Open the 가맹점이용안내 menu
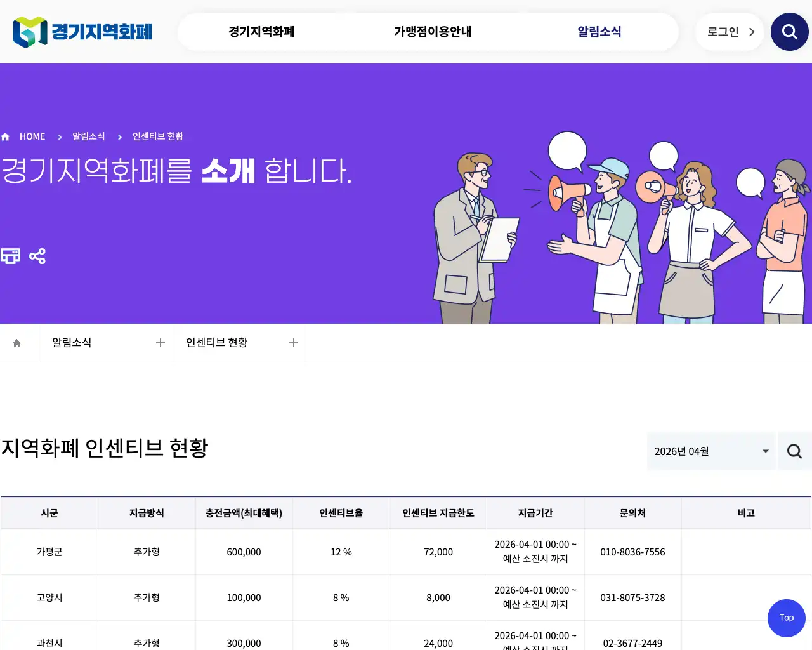812x650 pixels. (x=432, y=31)
